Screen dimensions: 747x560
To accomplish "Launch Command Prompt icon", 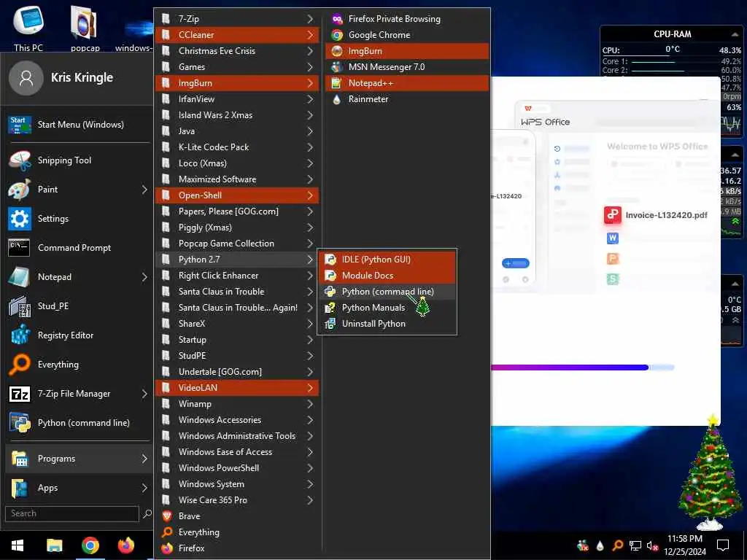I will pyautogui.click(x=20, y=248).
